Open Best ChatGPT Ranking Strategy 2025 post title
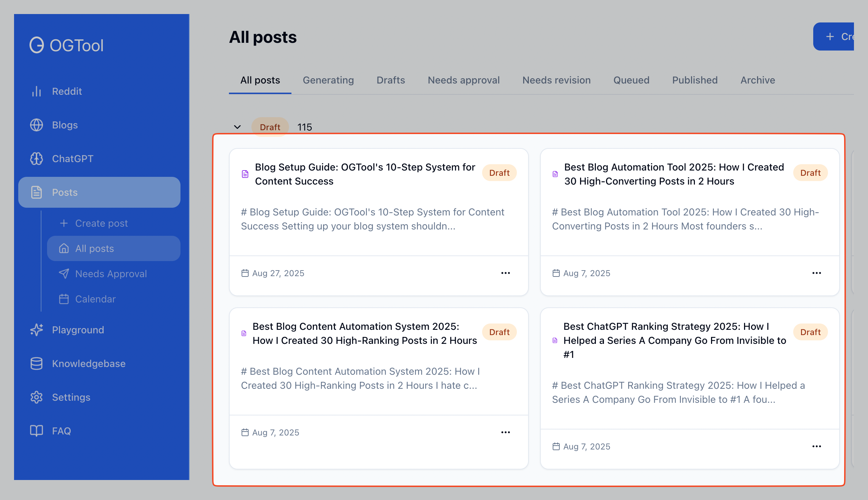This screenshot has width=868, height=500. click(675, 340)
